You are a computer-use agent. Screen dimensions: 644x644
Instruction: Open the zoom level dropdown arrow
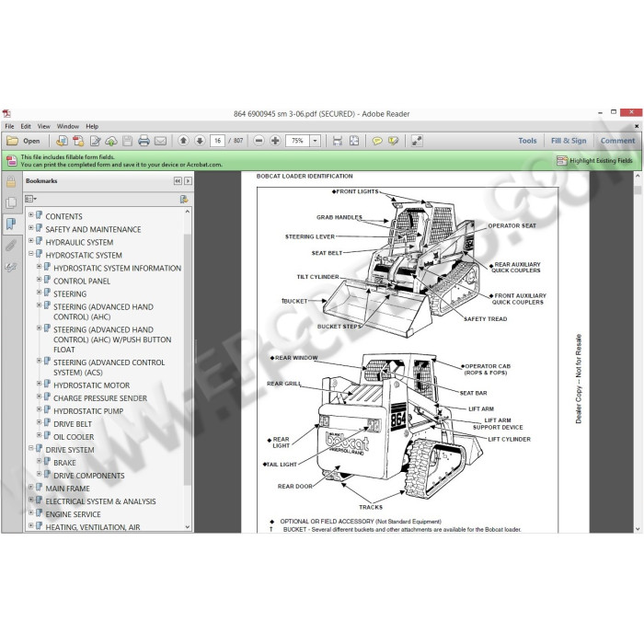click(x=315, y=141)
